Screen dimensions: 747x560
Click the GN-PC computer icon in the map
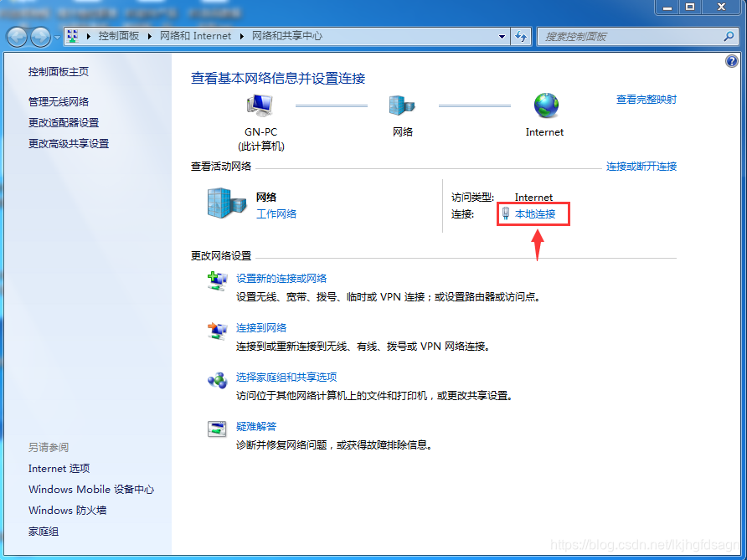[x=260, y=105]
